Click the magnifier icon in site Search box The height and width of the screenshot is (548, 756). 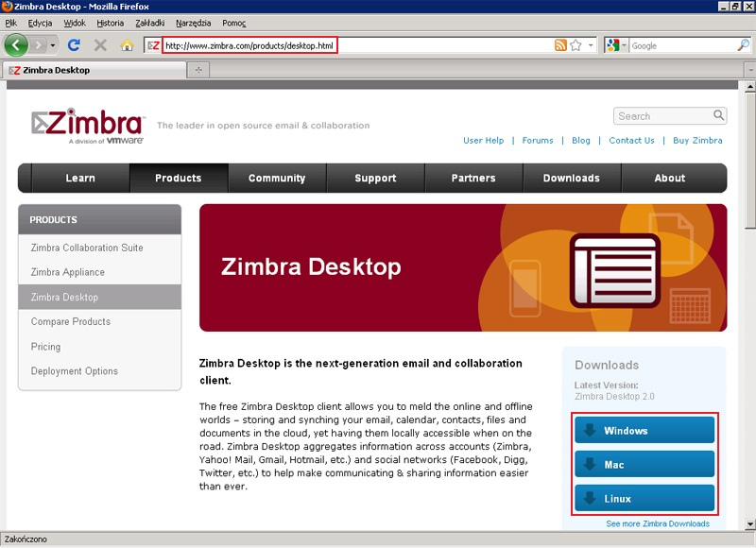pyautogui.click(x=718, y=115)
